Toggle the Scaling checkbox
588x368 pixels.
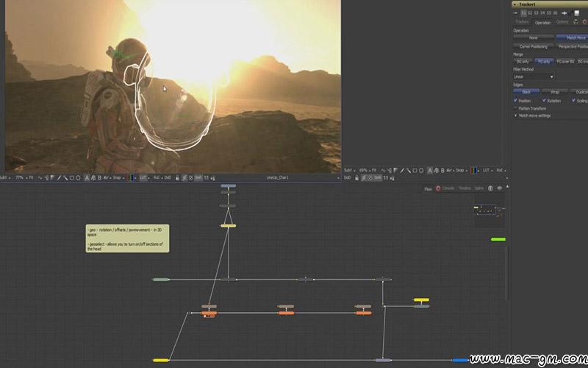(x=573, y=101)
